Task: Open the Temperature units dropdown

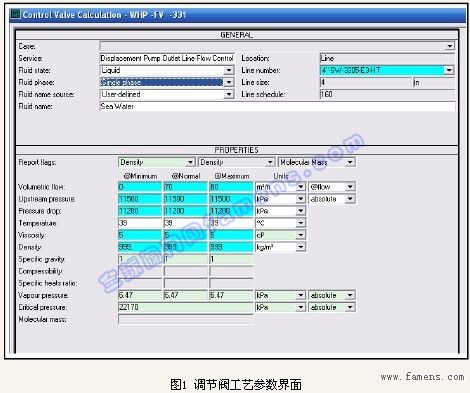Action: [x=301, y=223]
